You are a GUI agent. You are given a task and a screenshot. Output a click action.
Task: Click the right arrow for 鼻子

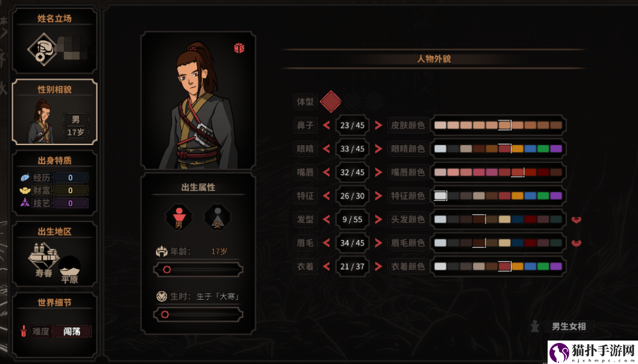(x=378, y=125)
